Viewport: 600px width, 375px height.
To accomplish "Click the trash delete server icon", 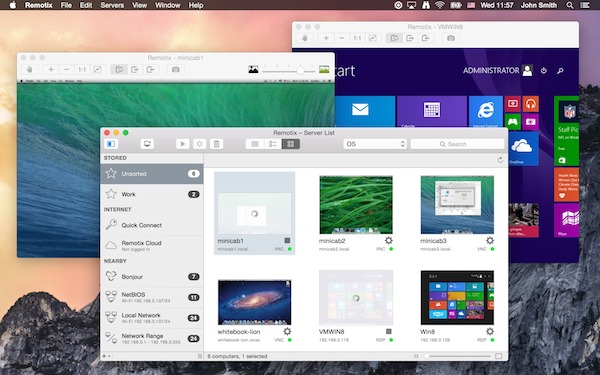I will (216, 144).
